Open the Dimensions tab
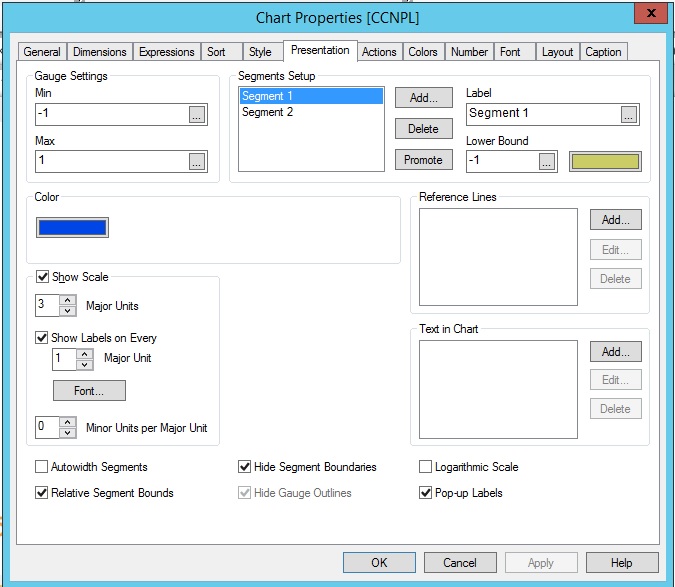This screenshot has width=675, height=587. (x=100, y=52)
